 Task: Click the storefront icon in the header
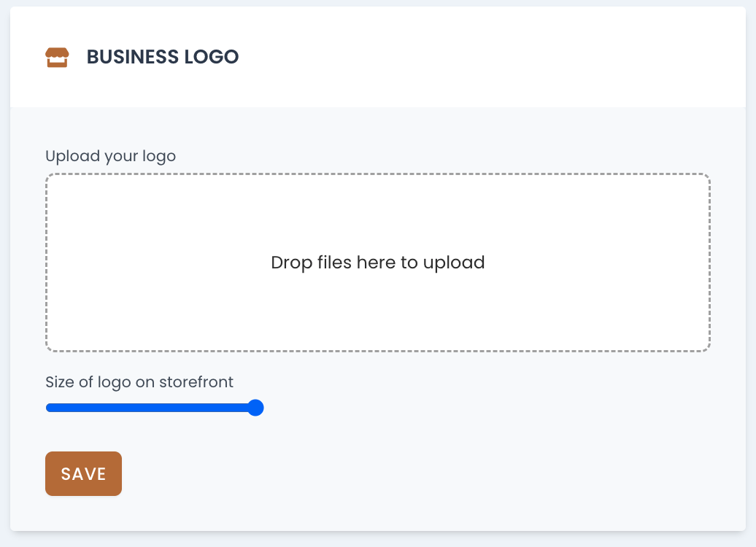tap(56, 58)
